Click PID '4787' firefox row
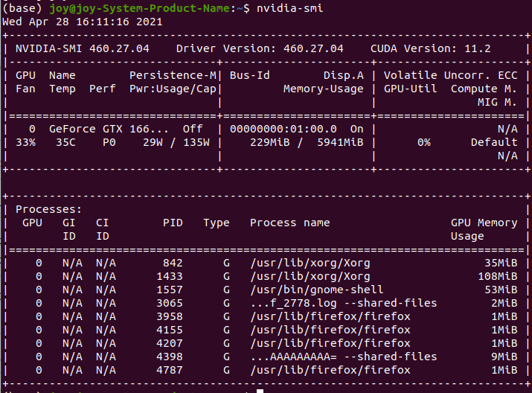Image resolution: width=532 pixels, height=393 pixels. point(170,370)
